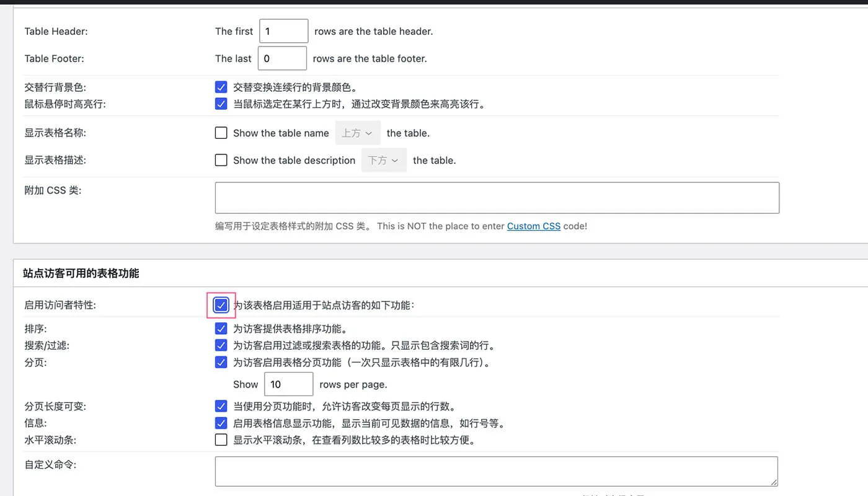Viewport: 868px width, 496px height.
Task: Toggle the variable pagination length option
Action: (x=221, y=406)
